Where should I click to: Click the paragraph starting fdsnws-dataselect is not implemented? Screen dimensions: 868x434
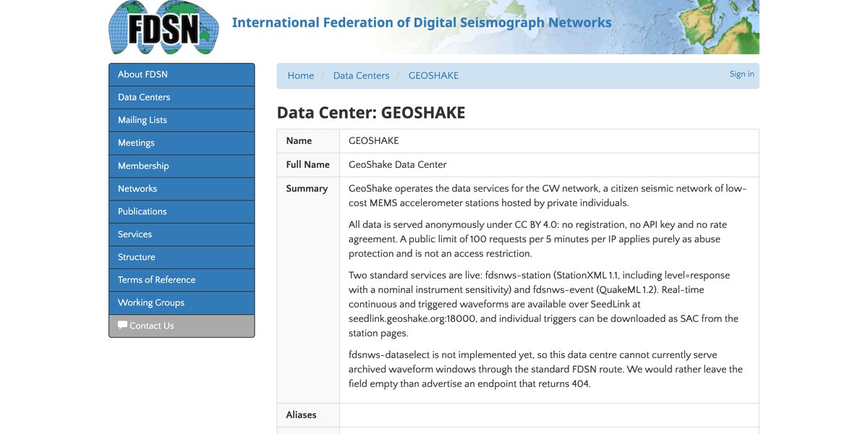pyautogui.click(x=546, y=369)
